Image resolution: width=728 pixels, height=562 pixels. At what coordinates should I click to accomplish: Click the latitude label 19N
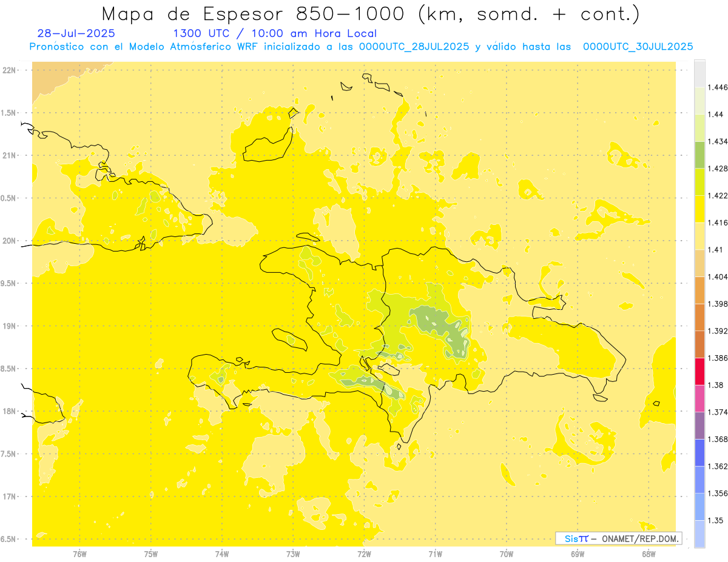pyautogui.click(x=8, y=326)
